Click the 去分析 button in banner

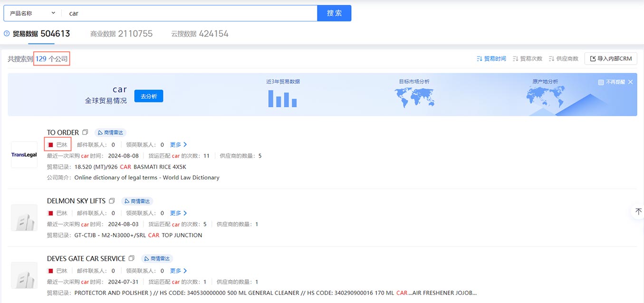(x=149, y=96)
